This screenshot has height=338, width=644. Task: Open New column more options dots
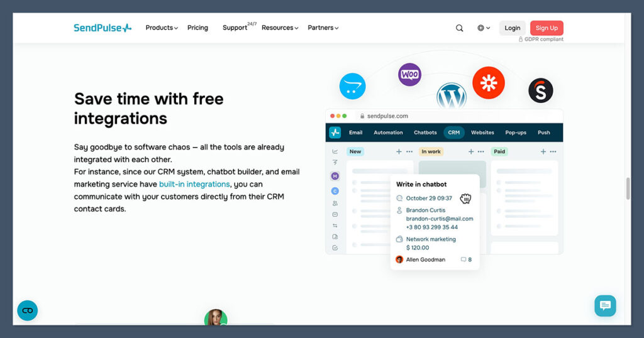click(x=409, y=151)
